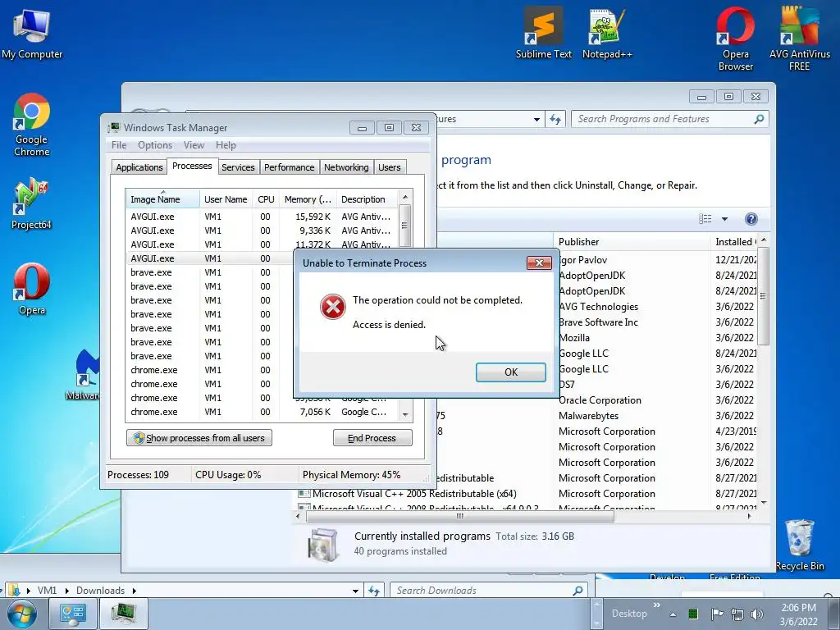Screen dimensions: 840x630
Task: Switch to the Performance tab
Action: coord(290,167)
